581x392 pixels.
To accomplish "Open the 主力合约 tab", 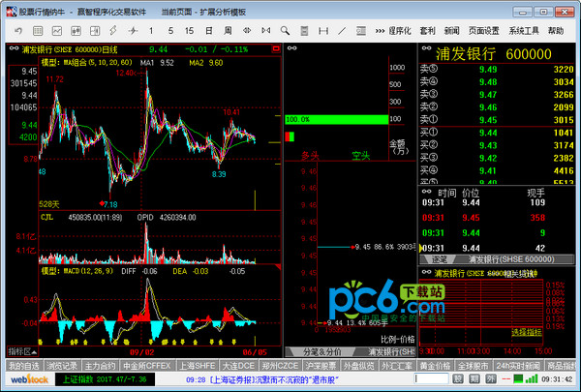I will pos(100,366).
